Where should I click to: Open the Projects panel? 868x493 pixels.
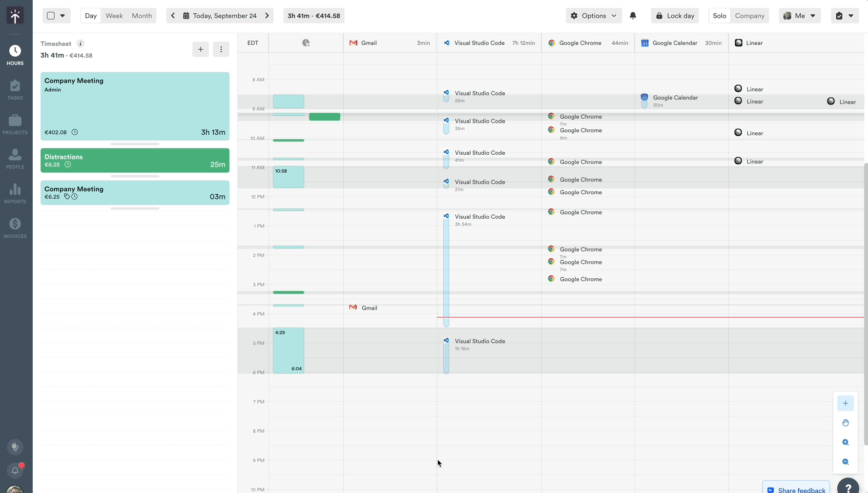coord(15,124)
